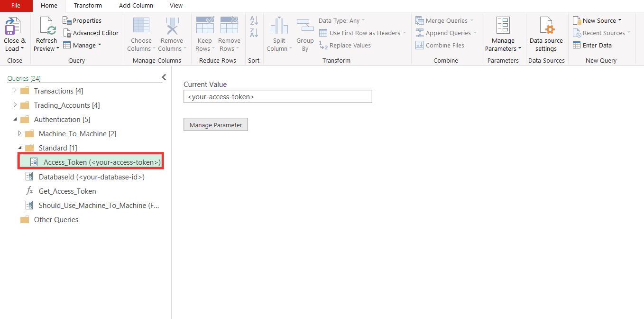Open the Add Column tab
The height and width of the screenshot is (319, 644).
pos(136,6)
